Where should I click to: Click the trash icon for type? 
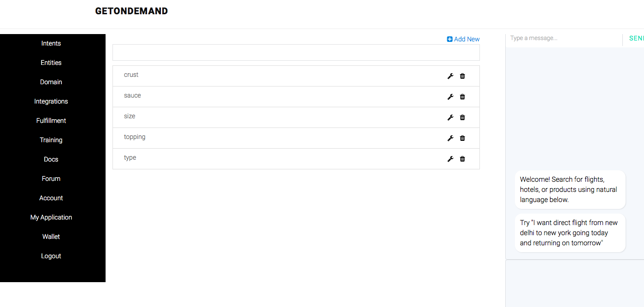(462, 159)
